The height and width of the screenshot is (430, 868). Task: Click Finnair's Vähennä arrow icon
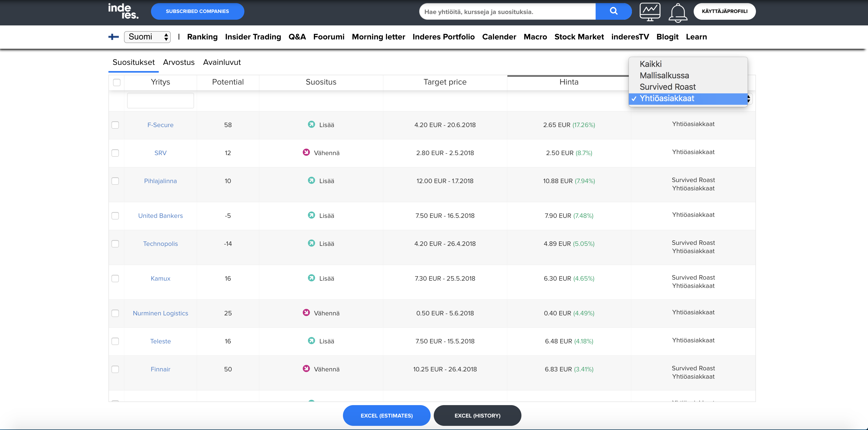(x=306, y=369)
